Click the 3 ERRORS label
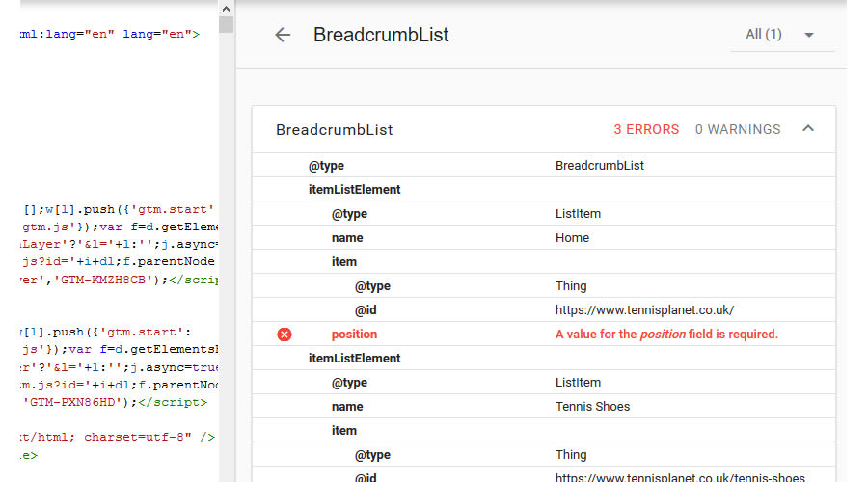The height and width of the screenshot is (482, 868). [646, 129]
